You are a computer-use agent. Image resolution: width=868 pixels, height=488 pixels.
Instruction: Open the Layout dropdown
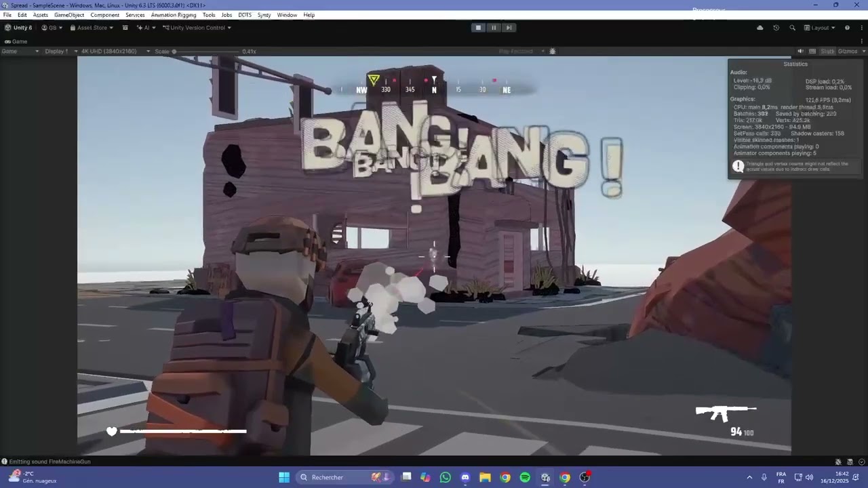[819, 28]
